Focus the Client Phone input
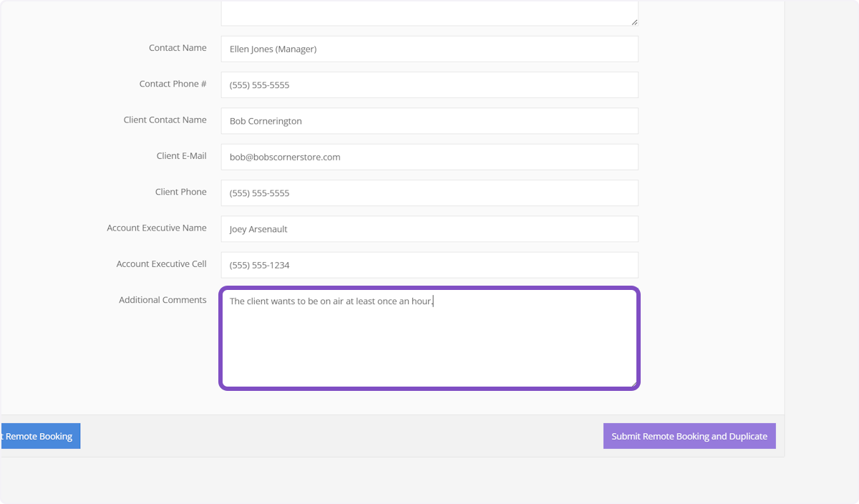Image resolution: width=859 pixels, height=504 pixels. coord(429,193)
